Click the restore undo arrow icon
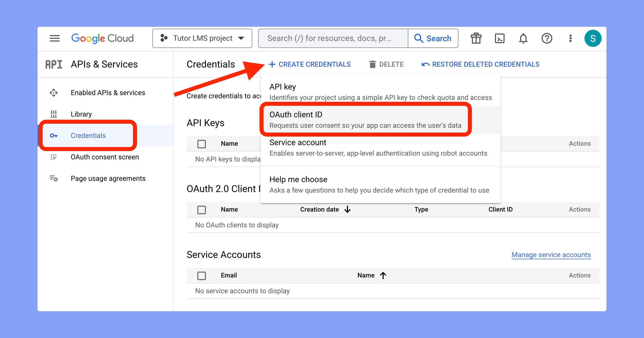644x338 pixels. (425, 64)
